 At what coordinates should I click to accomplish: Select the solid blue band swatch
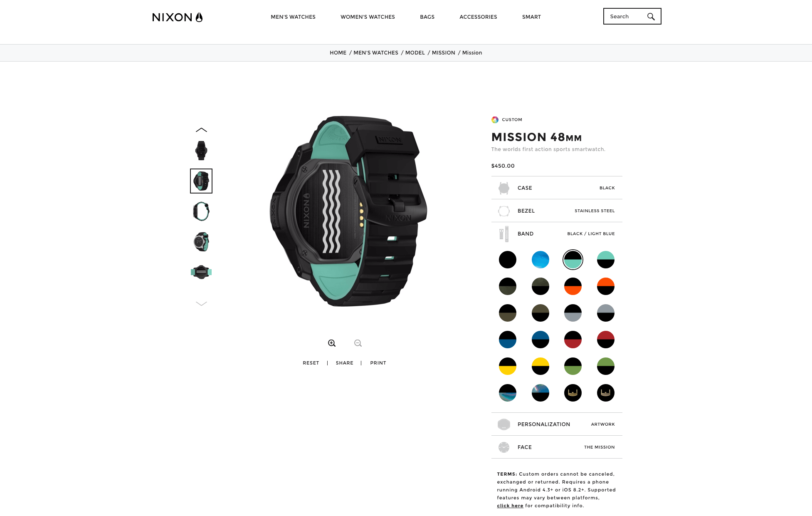point(541,260)
